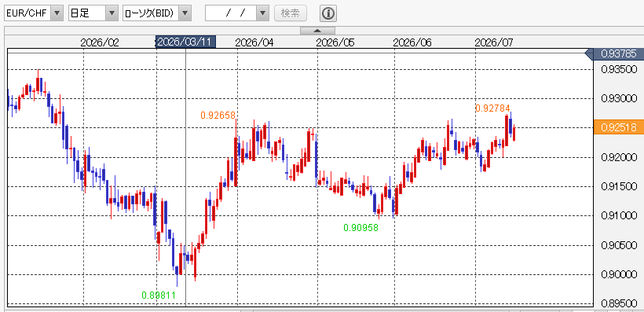Click the 0.90958 low price annotation

tap(360, 227)
